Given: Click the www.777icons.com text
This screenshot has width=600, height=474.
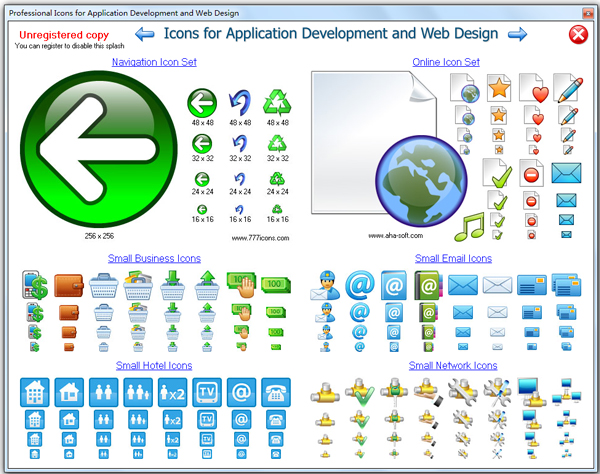Looking at the screenshot, I should (260, 238).
